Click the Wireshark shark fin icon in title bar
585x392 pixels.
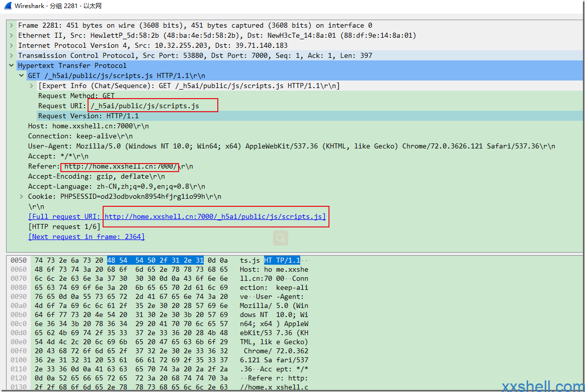pyautogui.click(x=8, y=6)
